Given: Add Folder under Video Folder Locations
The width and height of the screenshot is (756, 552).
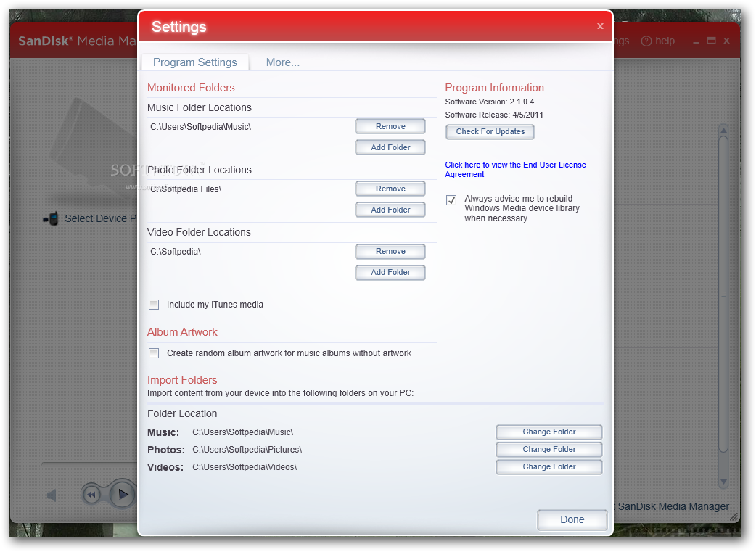Looking at the screenshot, I should (x=390, y=273).
